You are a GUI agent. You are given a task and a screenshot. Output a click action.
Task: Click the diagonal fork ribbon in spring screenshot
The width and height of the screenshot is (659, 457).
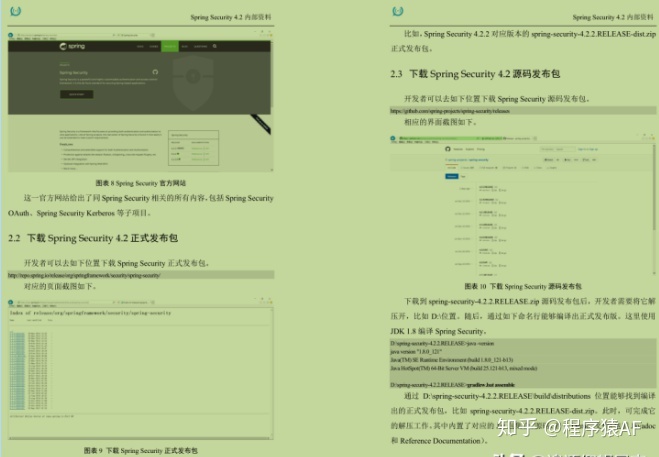click(x=261, y=124)
